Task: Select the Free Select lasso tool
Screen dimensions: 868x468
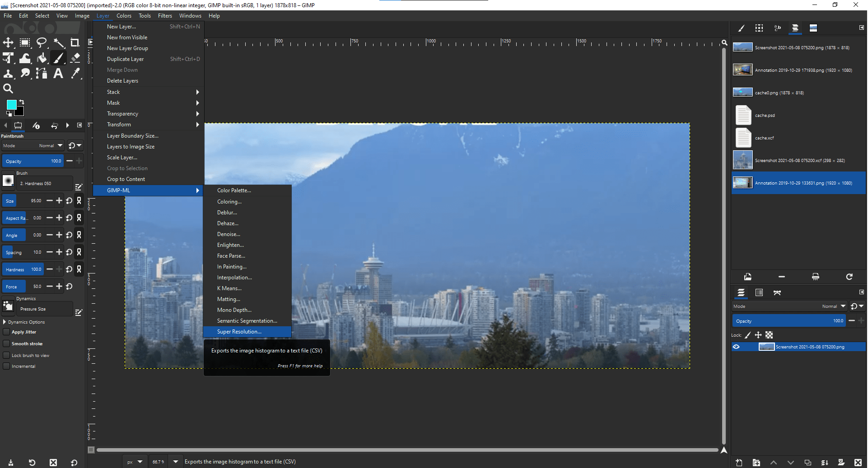Action: (42, 43)
